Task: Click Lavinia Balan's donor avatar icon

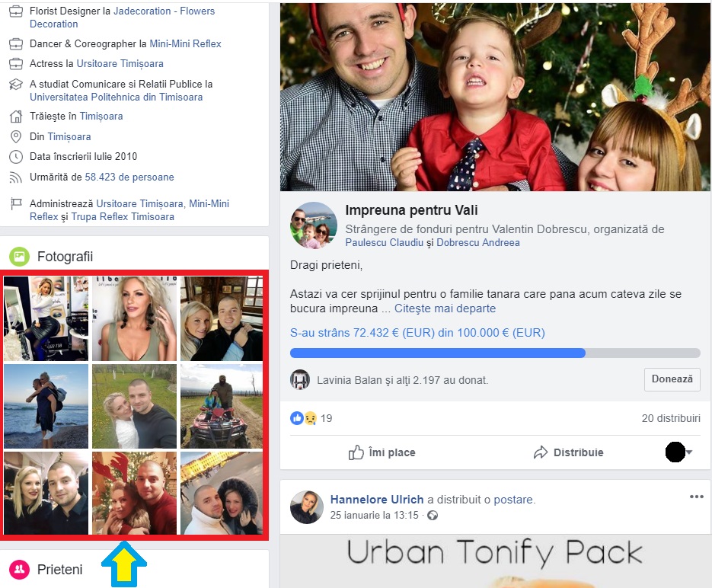Action: (300, 380)
